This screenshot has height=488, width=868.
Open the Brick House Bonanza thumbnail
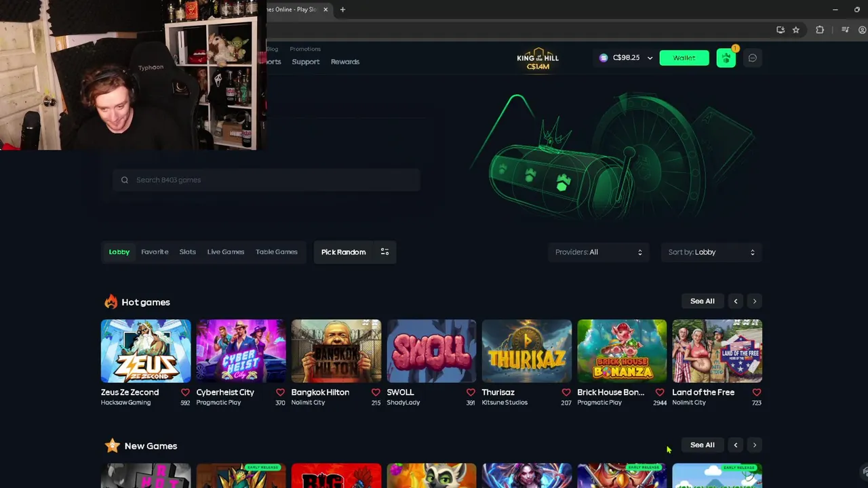(622, 351)
